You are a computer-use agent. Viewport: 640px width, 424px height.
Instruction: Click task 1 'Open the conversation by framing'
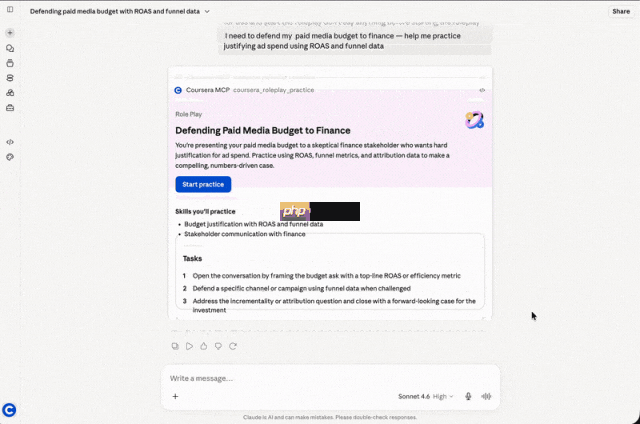(x=327, y=276)
